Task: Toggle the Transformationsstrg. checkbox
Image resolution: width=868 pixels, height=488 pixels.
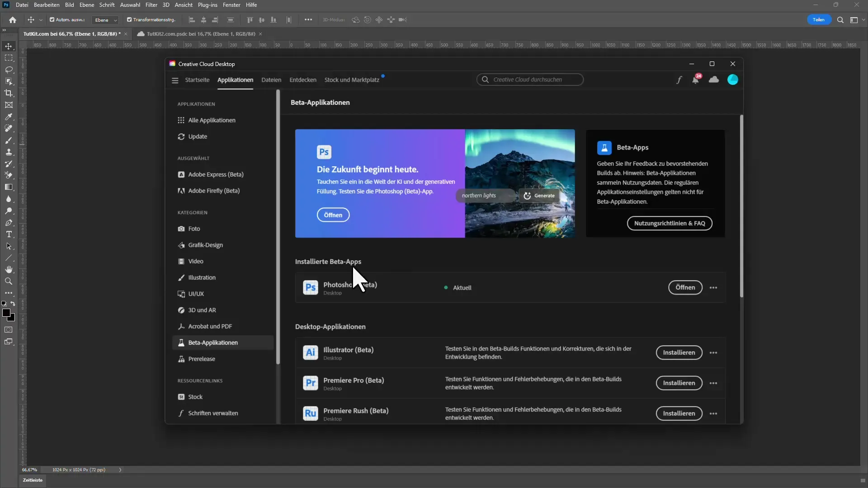Action: click(129, 19)
